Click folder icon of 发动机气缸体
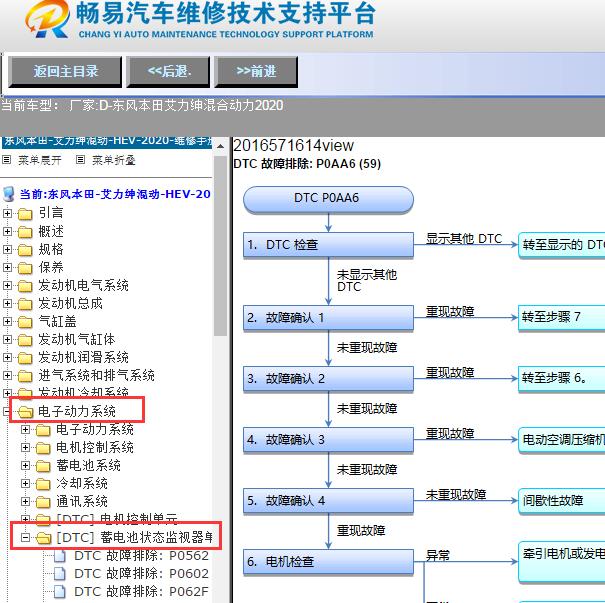The width and height of the screenshot is (605, 603). (25, 340)
